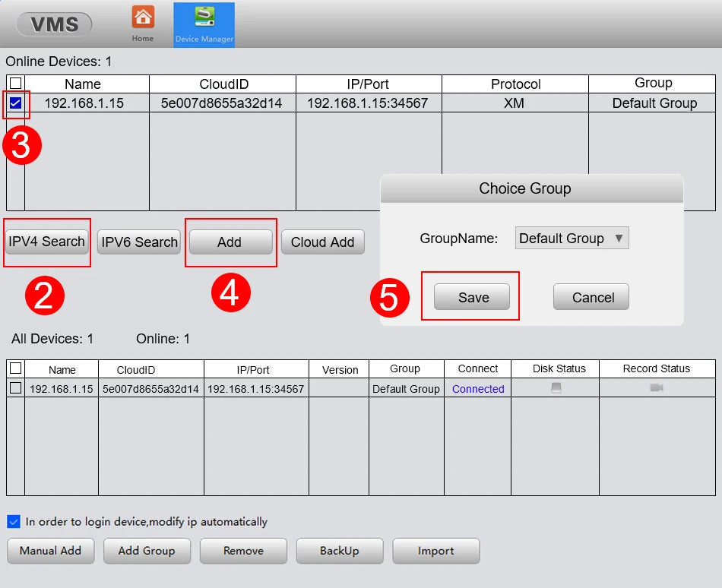
Task: Start an IPV6 Search
Action: [x=139, y=242]
